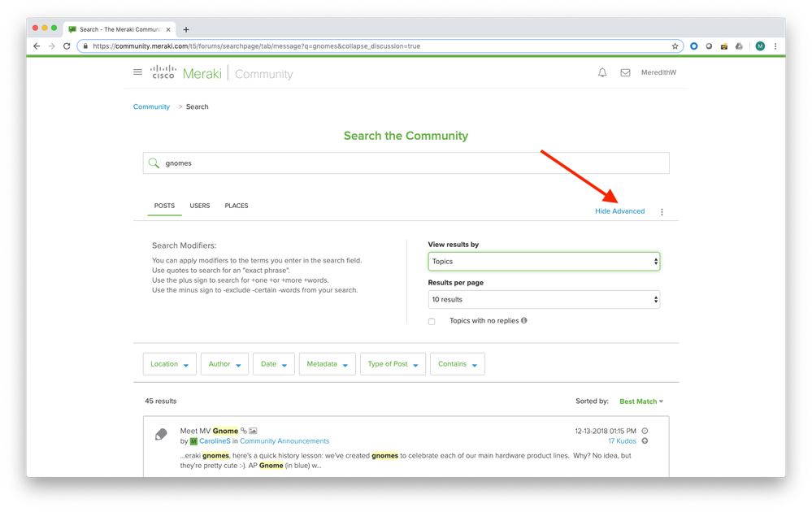Screen dimensions: 812x512
Task: Open the messages envelope icon
Action: click(x=625, y=72)
